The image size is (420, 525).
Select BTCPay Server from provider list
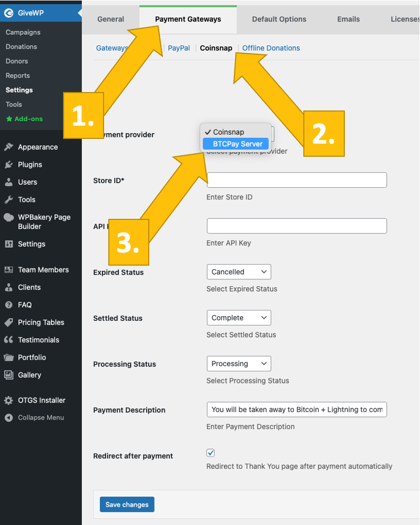pos(237,144)
